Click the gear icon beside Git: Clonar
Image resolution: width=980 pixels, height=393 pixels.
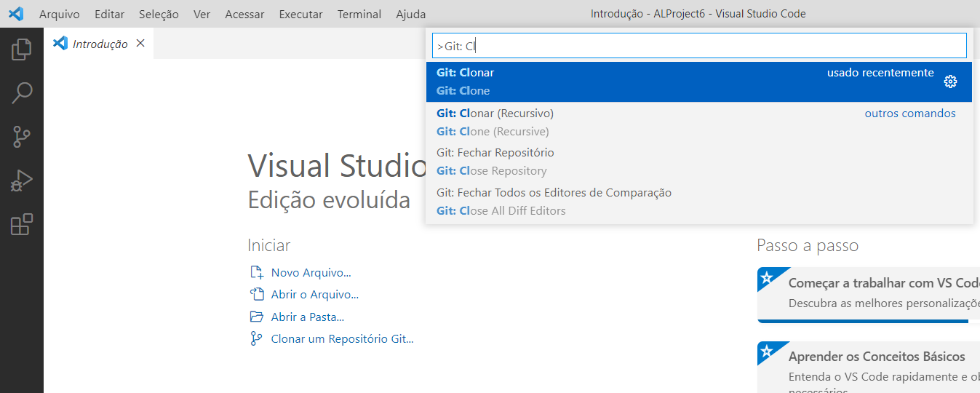click(950, 82)
